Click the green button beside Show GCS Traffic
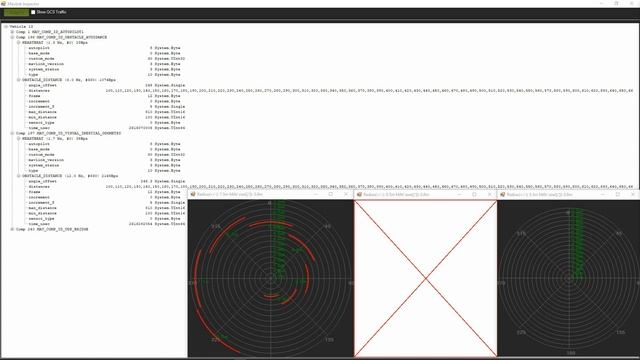Viewport: 640px width, 360px height. [16, 12]
